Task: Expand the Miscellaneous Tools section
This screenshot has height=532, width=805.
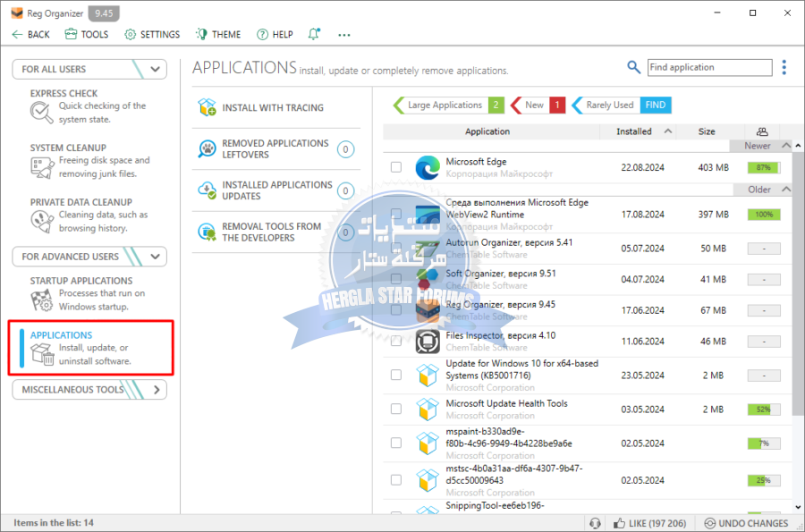Action: pyautogui.click(x=156, y=390)
